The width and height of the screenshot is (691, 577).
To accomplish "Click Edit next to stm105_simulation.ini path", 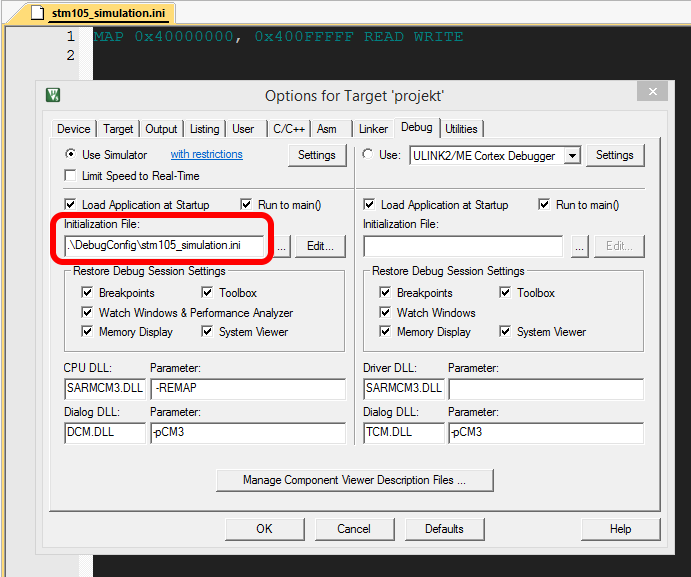I will (321, 246).
